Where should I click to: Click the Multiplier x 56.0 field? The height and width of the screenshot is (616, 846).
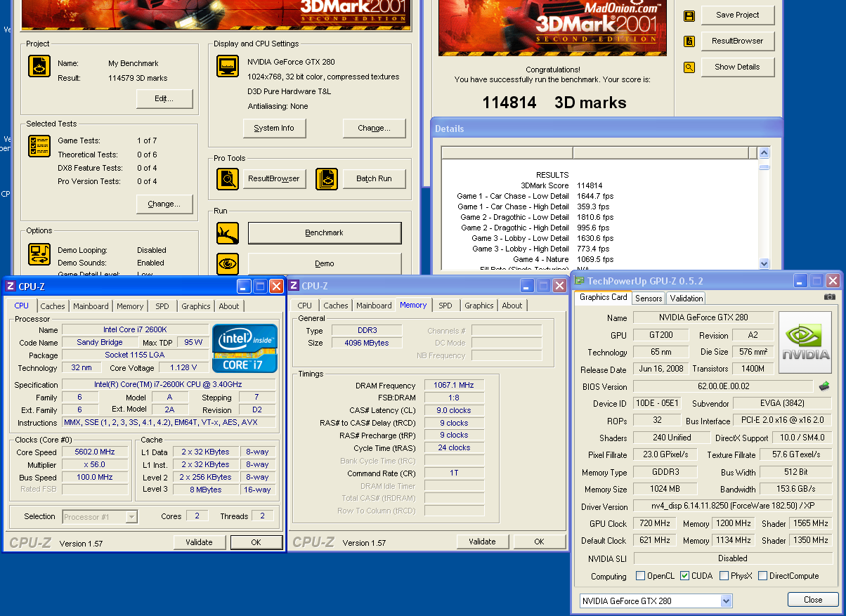[x=96, y=465]
